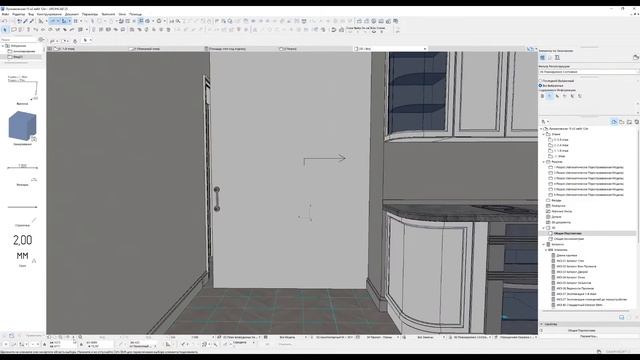Select the Избранное root folder in favorites
640x360 pixels.
click(x=18, y=46)
